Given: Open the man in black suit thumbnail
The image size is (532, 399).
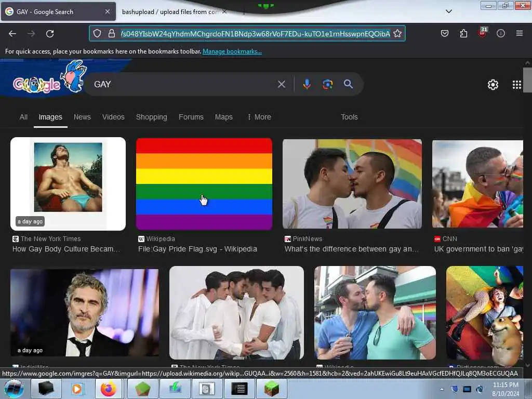Looking at the screenshot, I should [x=85, y=312].
